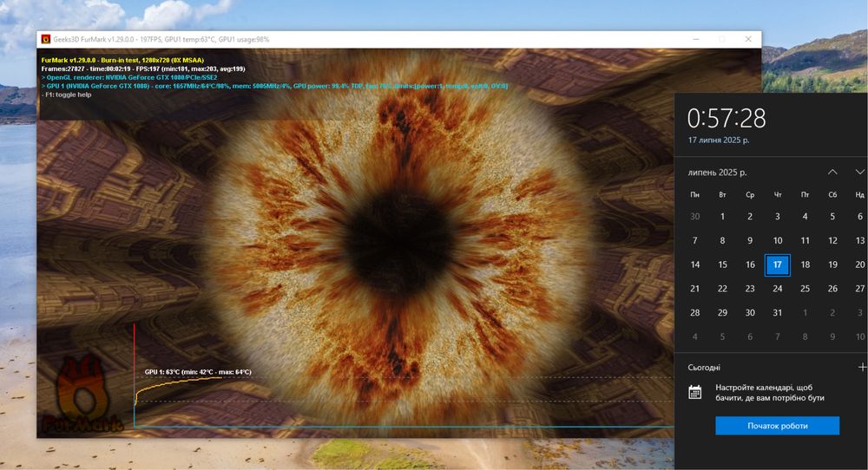Select 25 July in the calendar

click(x=805, y=289)
